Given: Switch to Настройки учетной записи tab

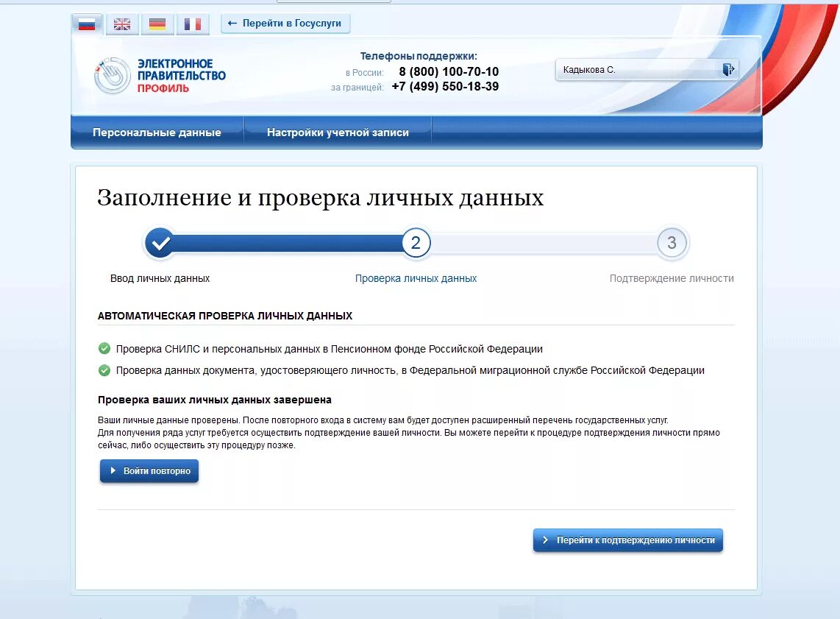Looking at the screenshot, I should point(338,132).
